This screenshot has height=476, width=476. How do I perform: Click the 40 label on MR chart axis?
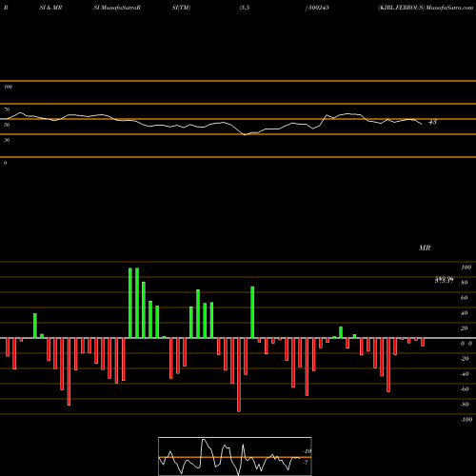coord(465,313)
